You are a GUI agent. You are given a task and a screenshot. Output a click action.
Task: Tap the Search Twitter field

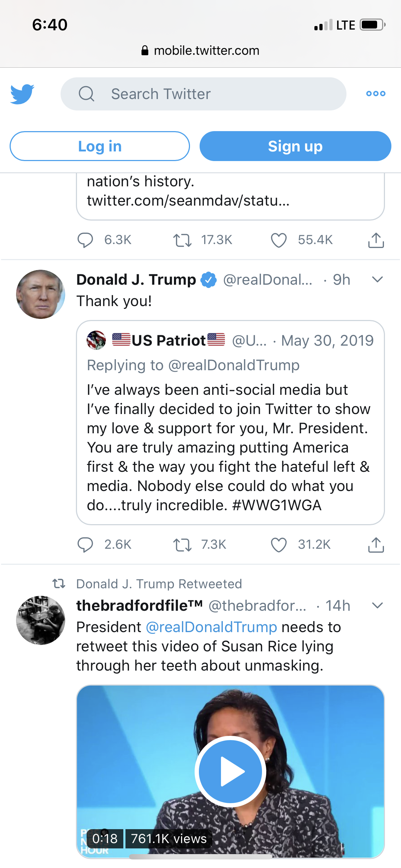coord(203,94)
